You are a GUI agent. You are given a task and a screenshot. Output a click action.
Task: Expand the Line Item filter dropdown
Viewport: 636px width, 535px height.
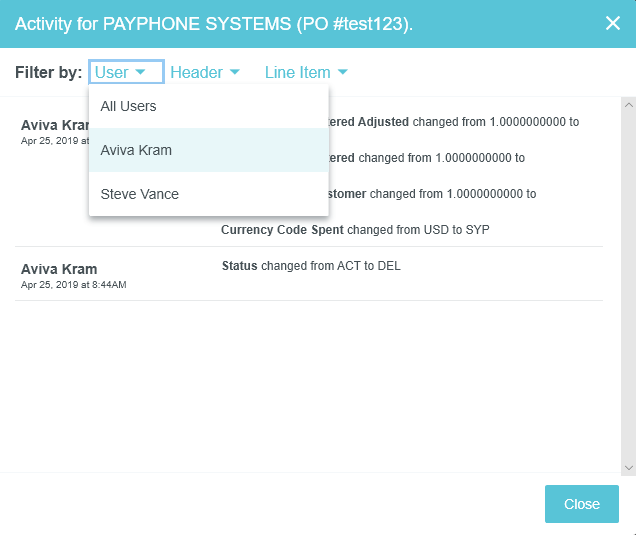tap(297, 72)
